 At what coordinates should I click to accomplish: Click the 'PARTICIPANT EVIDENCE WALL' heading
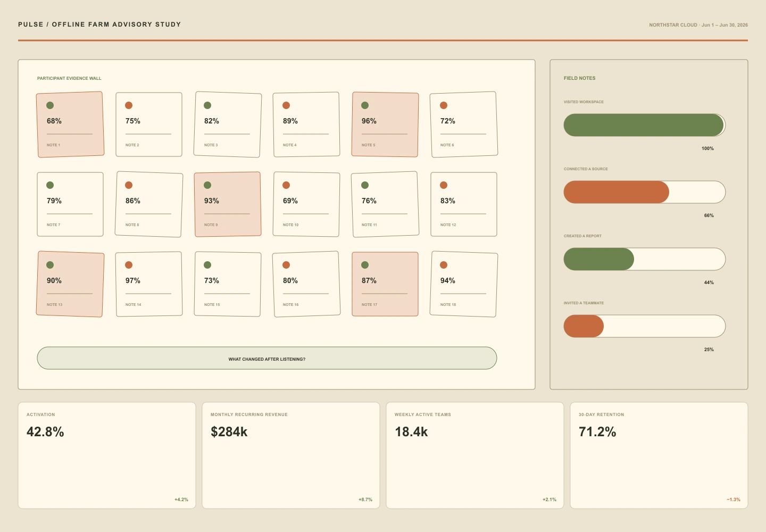pos(69,78)
